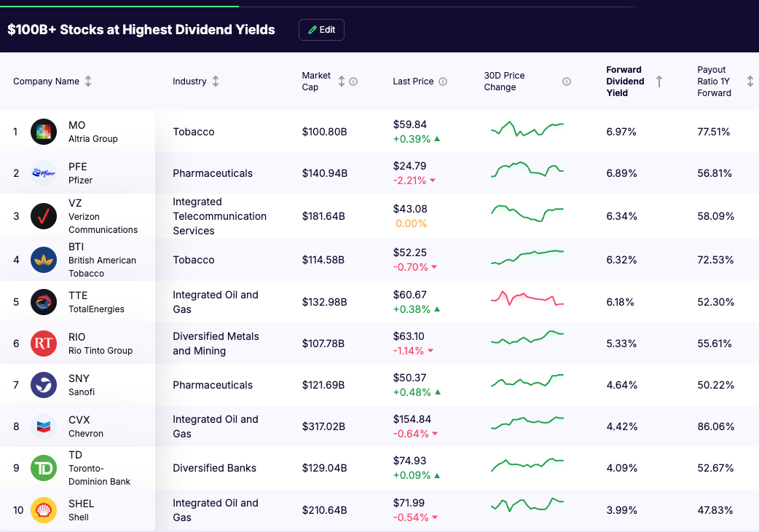Image resolution: width=759 pixels, height=532 pixels.
Task: Click the $154.84 Chevron last price
Action: 412,419
